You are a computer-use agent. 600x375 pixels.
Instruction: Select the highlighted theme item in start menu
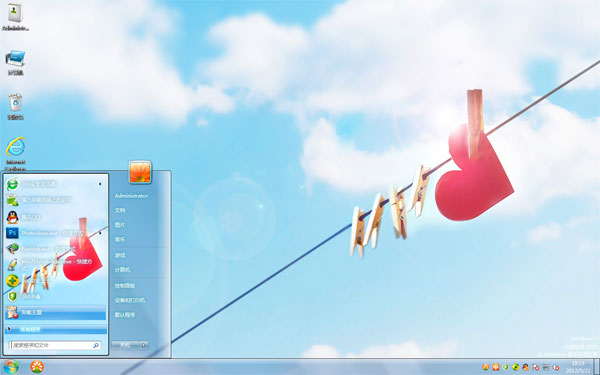coord(56,312)
